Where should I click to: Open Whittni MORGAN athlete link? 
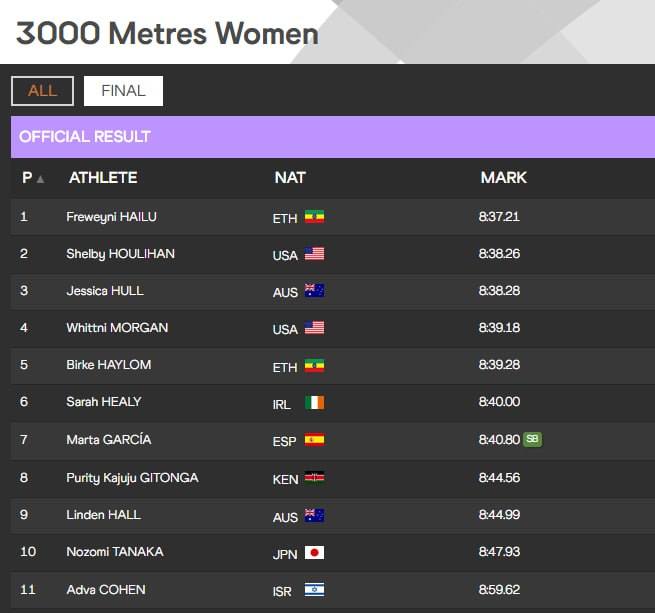117,328
